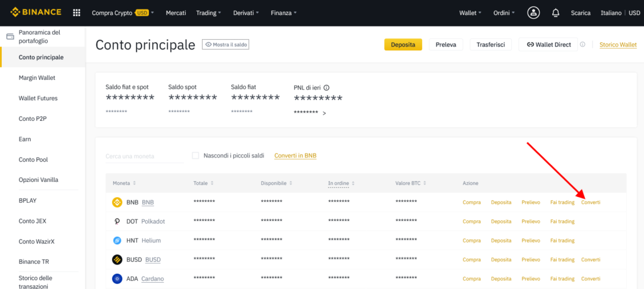Screen dimensions: 644x289
Task: Click Compra in DOT row
Action: coord(472,221)
